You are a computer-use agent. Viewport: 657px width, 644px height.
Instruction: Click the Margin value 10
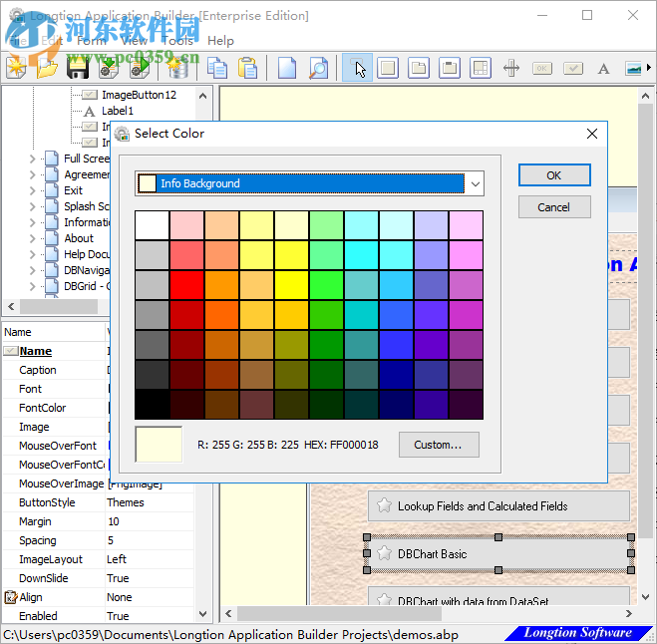click(114, 521)
